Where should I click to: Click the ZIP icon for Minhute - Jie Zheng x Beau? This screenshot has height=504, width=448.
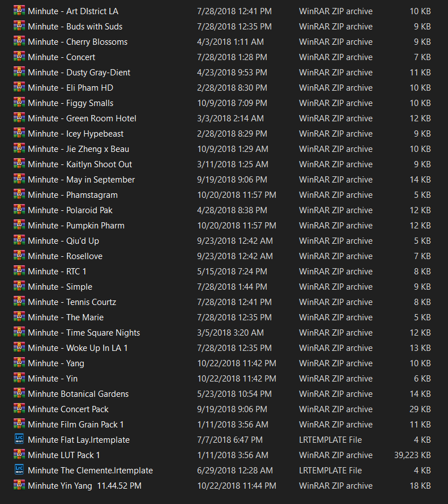pos(19,149)
